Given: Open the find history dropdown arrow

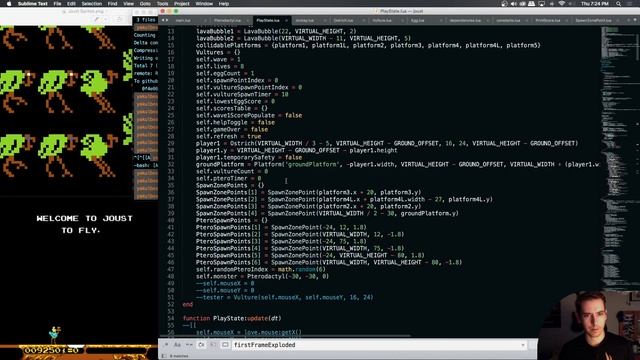Looking at the screenshot, I should coord(523,345).
